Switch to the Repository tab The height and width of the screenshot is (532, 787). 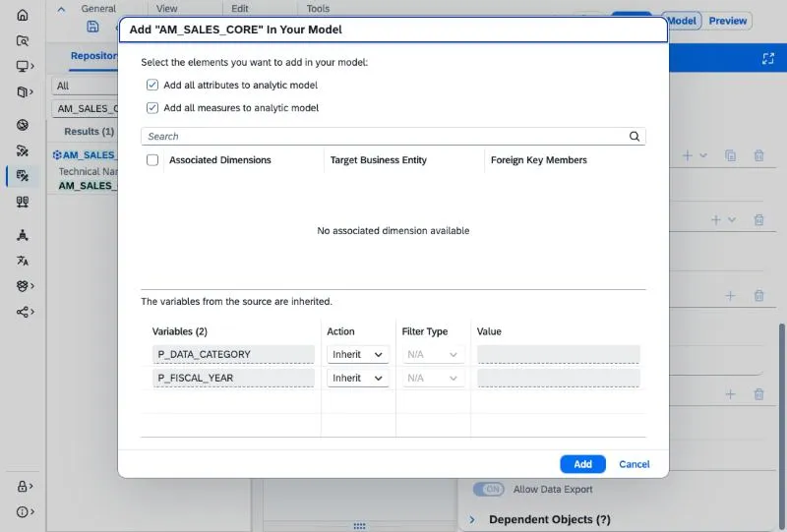tap(93, 56)
